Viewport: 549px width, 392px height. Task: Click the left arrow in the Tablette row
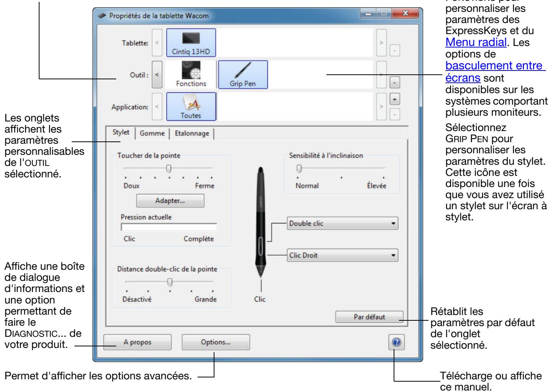[157, 43]
